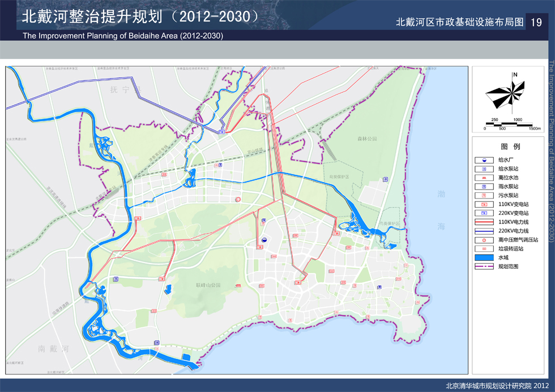Screen dimensions: 555x392
Task: Click the 联峰山公园 park label
Action: point(207,285)
